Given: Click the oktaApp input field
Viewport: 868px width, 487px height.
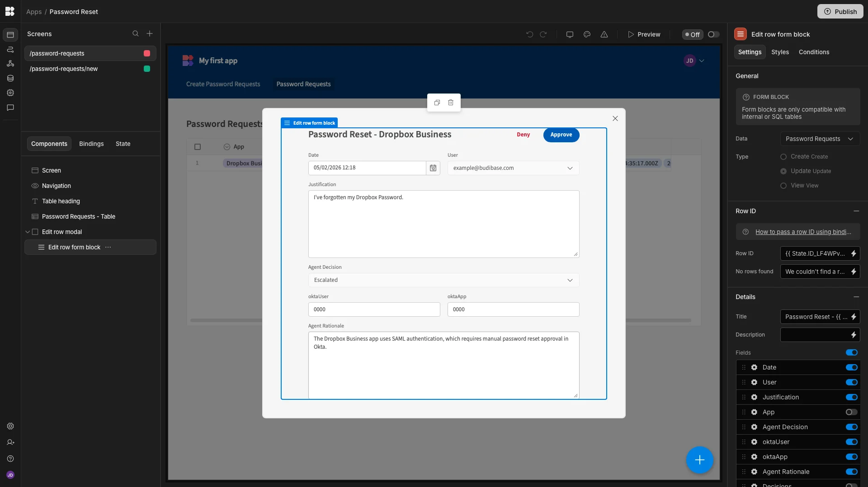Looking at the screenshot, I should 513,309.
